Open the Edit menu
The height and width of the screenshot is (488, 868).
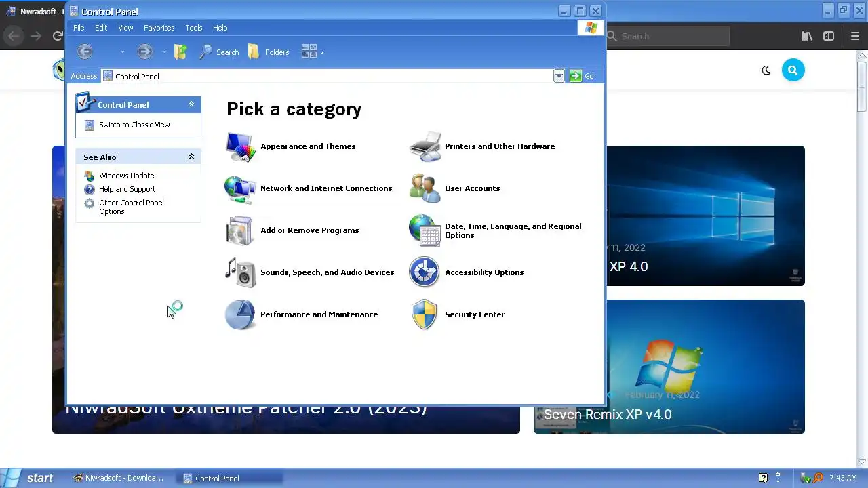[101, 28]
